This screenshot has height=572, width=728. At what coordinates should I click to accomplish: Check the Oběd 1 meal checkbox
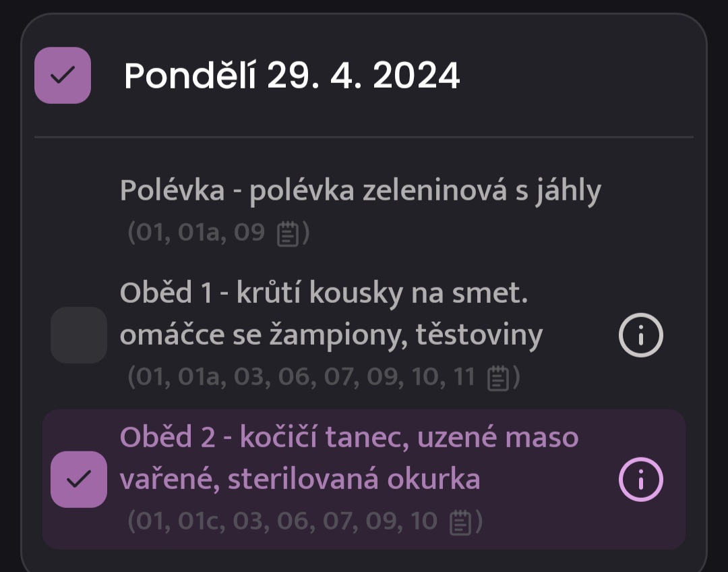(x=79, y=335)
